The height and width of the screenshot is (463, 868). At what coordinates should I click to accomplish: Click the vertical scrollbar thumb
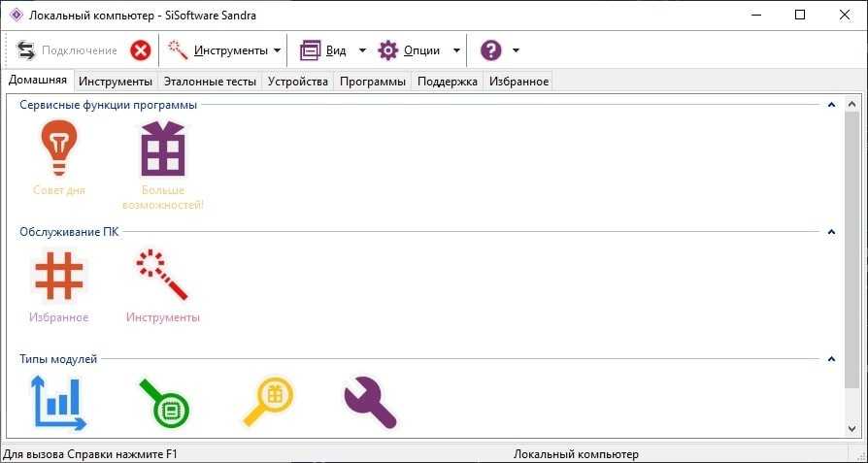click(x=851, y=248)
